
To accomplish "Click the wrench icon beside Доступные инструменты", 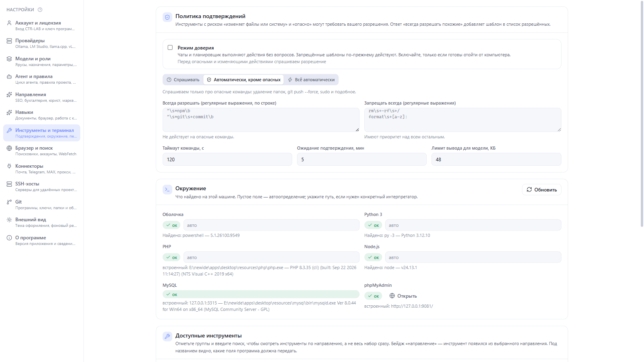I will coord(167,337).
